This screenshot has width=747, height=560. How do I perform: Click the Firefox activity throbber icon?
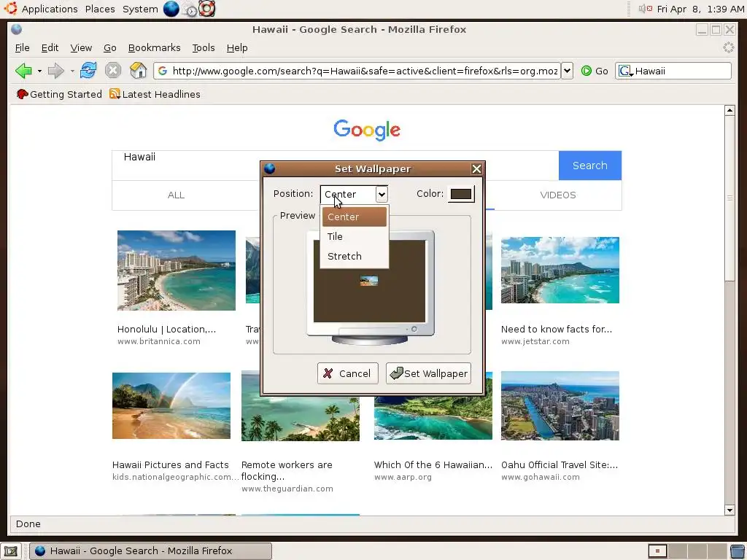click(x=729, y=47)
